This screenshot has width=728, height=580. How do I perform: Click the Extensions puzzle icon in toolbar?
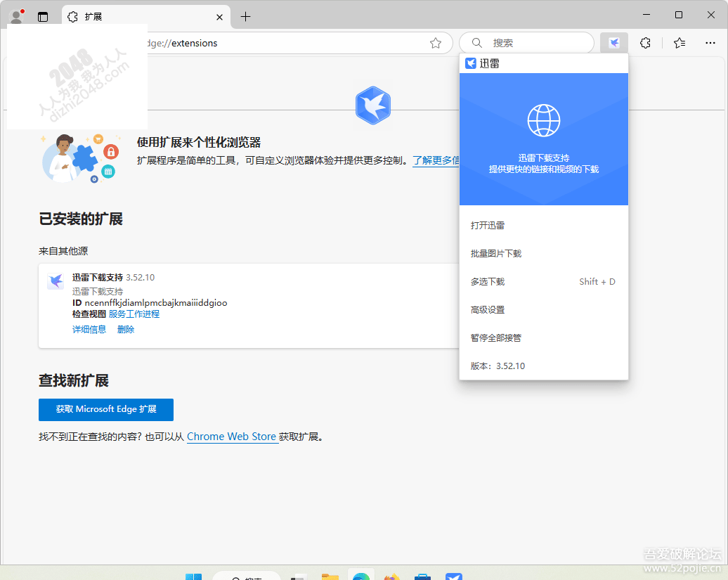tap(645, 43)
